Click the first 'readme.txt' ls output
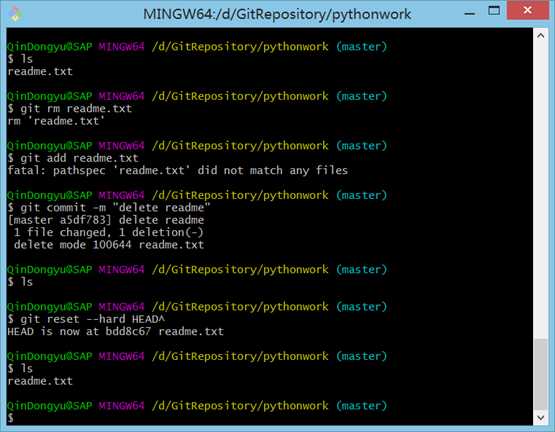Screen dimensions: 555x432 [x=40, y=71]
